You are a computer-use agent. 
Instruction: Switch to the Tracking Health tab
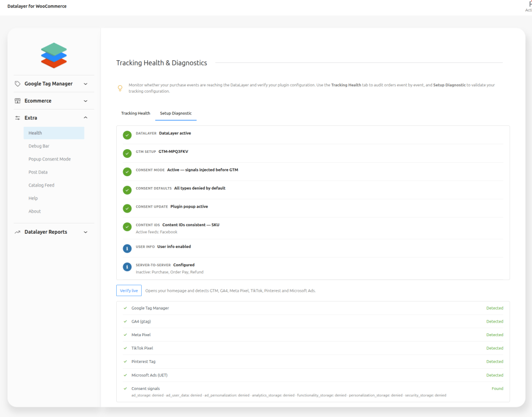point(136,113)
